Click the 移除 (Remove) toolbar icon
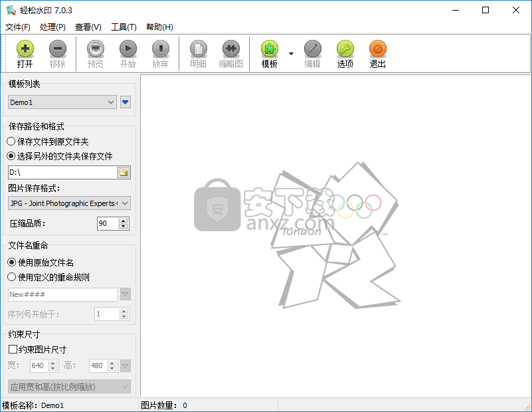The image size is (532, 412). pyautogui.click(x=58, y=49)
